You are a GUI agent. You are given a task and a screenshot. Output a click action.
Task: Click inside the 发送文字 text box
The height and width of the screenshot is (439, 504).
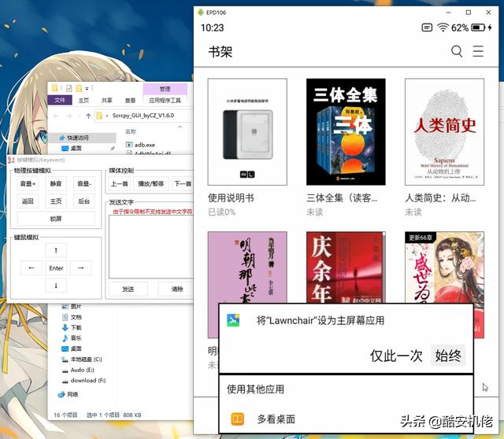[150, 246]
